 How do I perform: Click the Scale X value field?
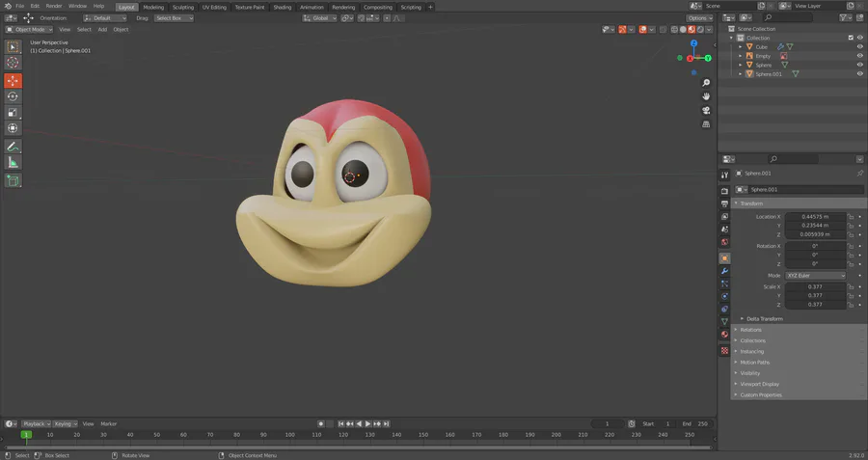[815, 286]
